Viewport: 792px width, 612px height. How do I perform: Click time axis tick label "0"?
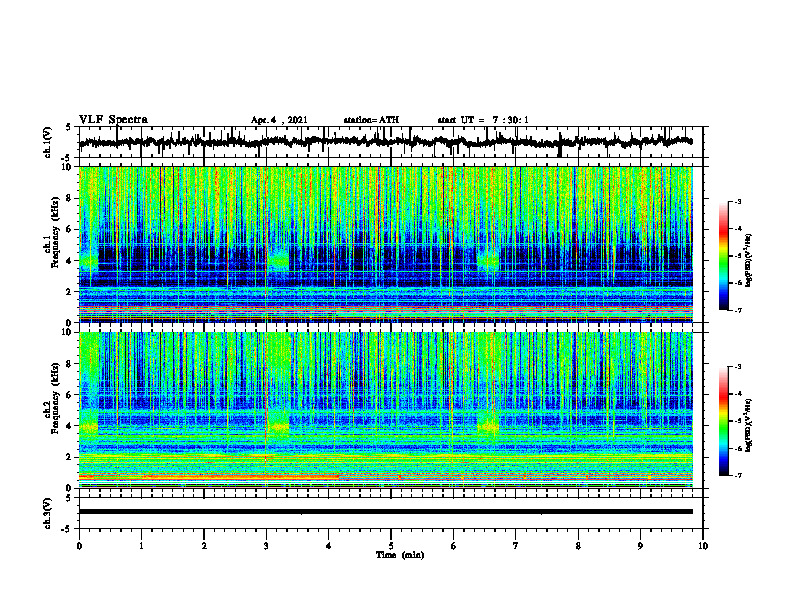[x=79, y=546]
